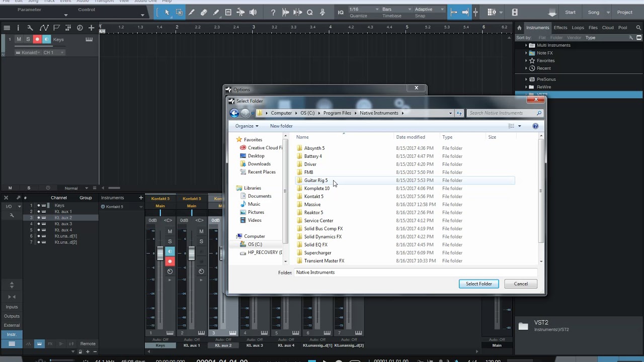Select the Mute tool
Image resolution: width=644 pixels, height=362 pixels.
click(x=228, y=12)
